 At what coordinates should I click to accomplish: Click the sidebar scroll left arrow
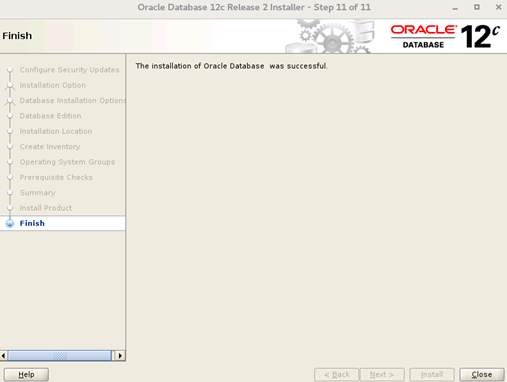[3, 356]
